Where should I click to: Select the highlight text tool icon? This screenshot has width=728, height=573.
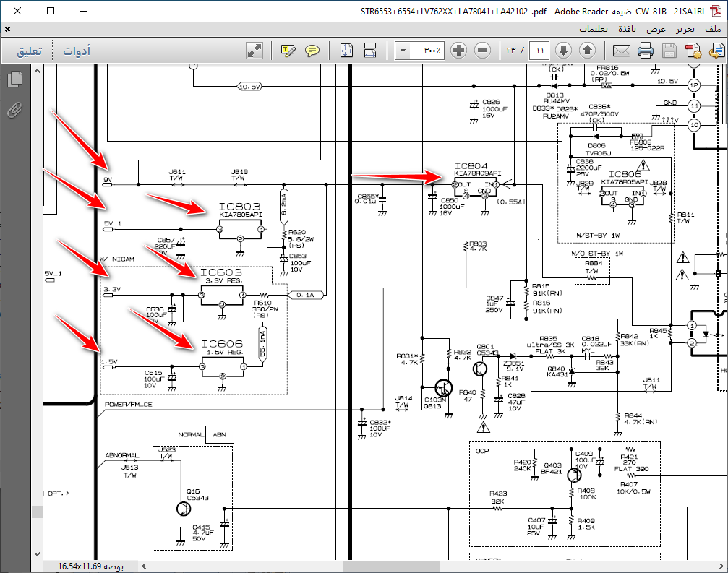click(x=288, y=50)
